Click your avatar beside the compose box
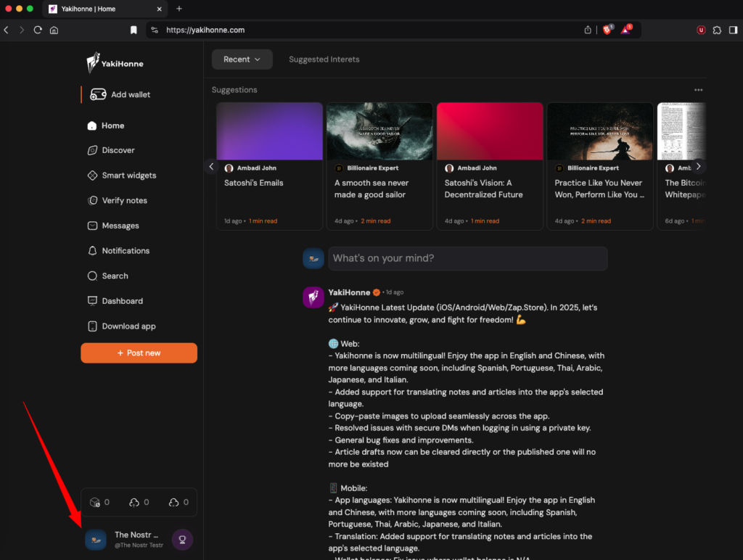Screen dimensions: 743x560 313,258
